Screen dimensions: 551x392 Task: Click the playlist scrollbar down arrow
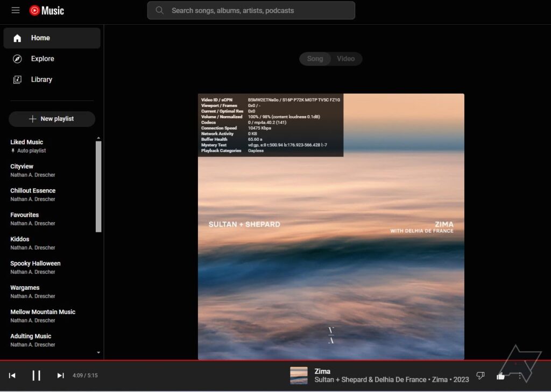[x=98, y=352]
